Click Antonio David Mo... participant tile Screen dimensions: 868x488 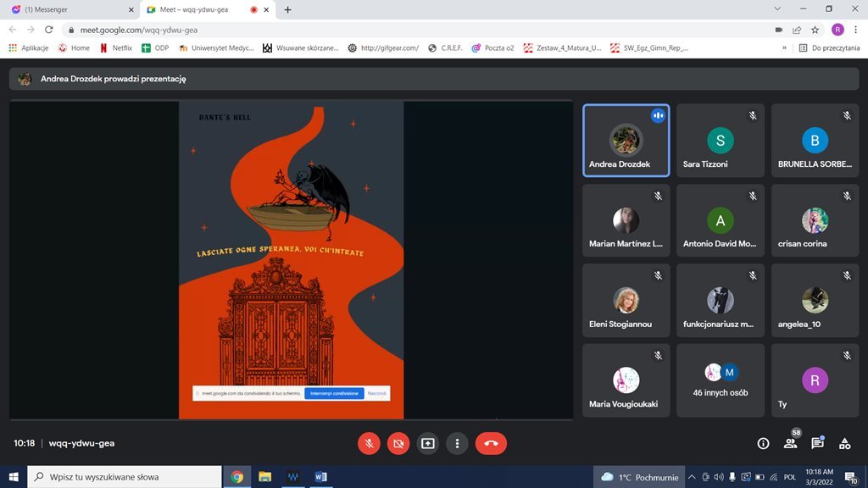click(x=721, y=220)
